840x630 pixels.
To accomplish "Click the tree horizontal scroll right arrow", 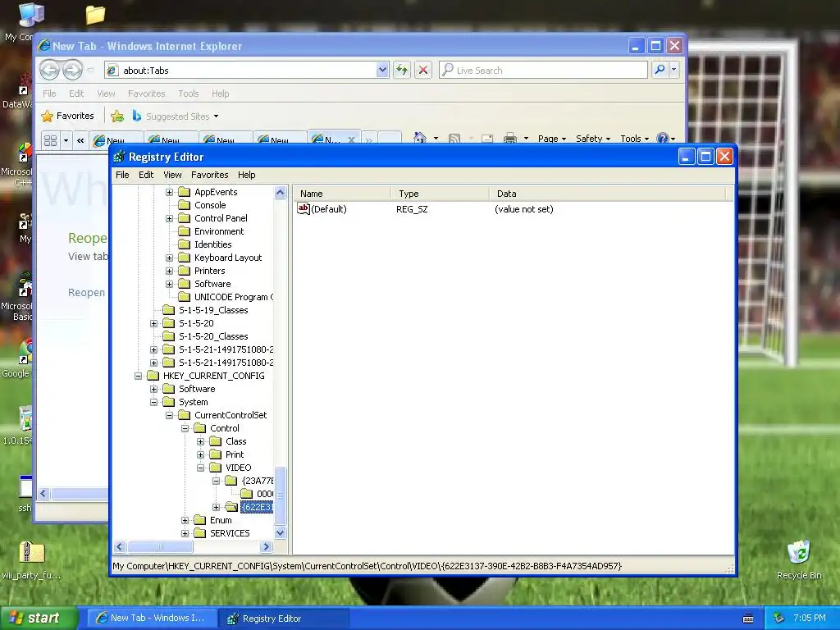I will (267, 546).
